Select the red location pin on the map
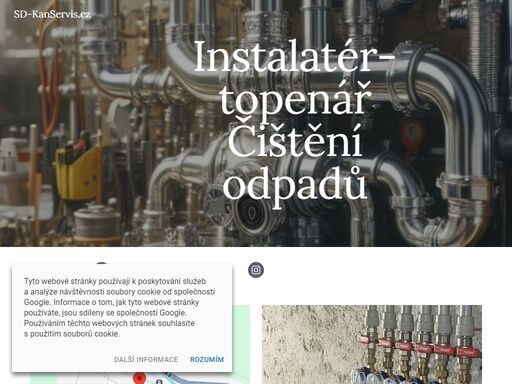Screen dimensions: 512x384 point(140,378)
